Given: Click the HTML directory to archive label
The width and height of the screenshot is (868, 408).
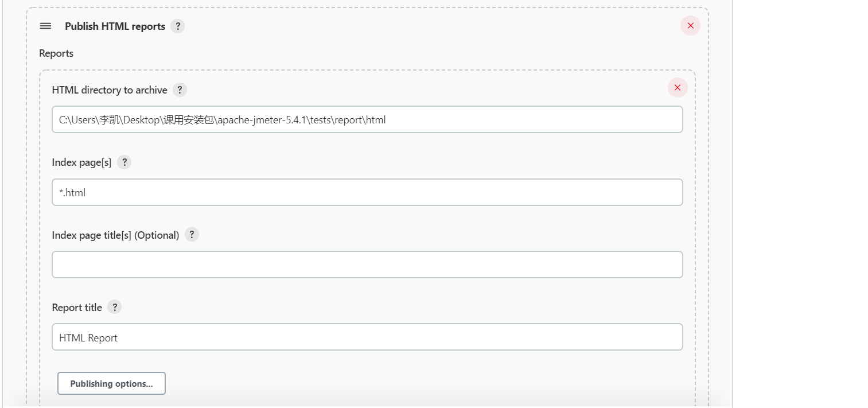Looking at the screenshot, I should pos(110,90).
